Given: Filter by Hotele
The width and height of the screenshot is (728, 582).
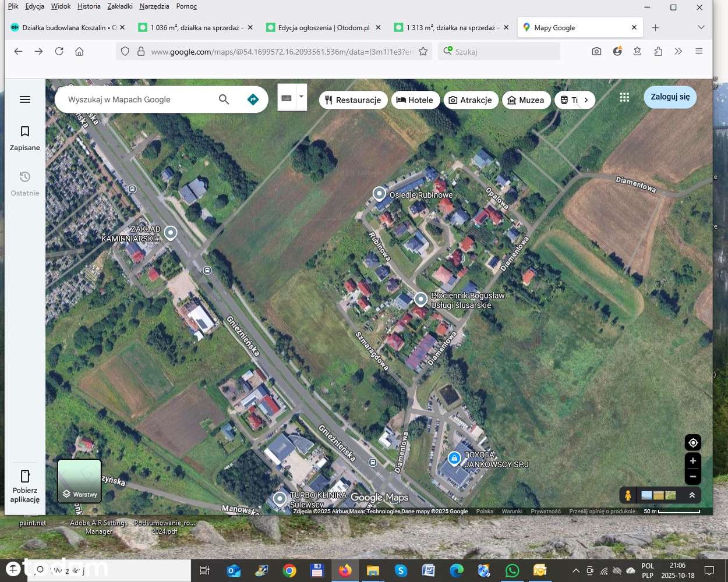Looking at the screenshot, I should coord(415,100).
